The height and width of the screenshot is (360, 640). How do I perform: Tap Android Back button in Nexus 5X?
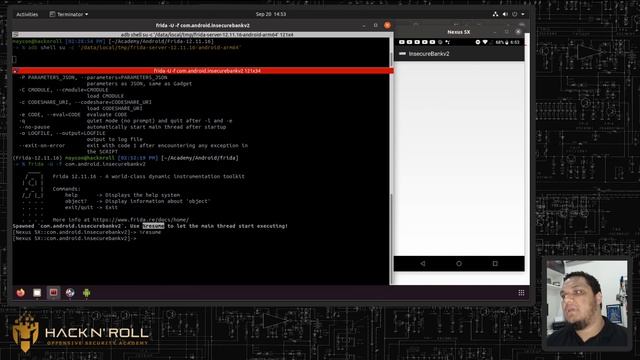pos(422,264)
